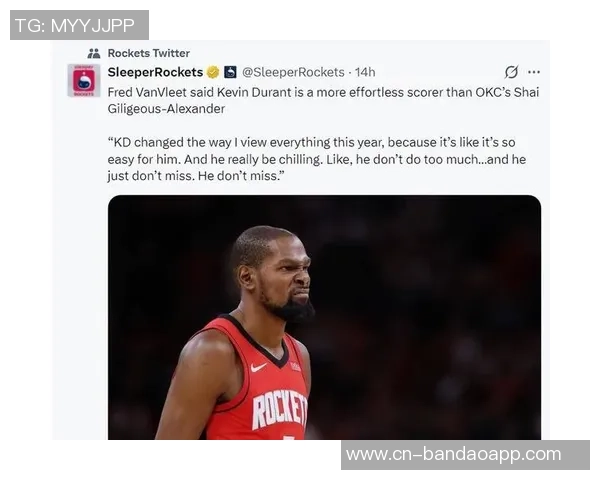
Task: Open the SleeperRockets display name profile
Action: pos(155,72)
